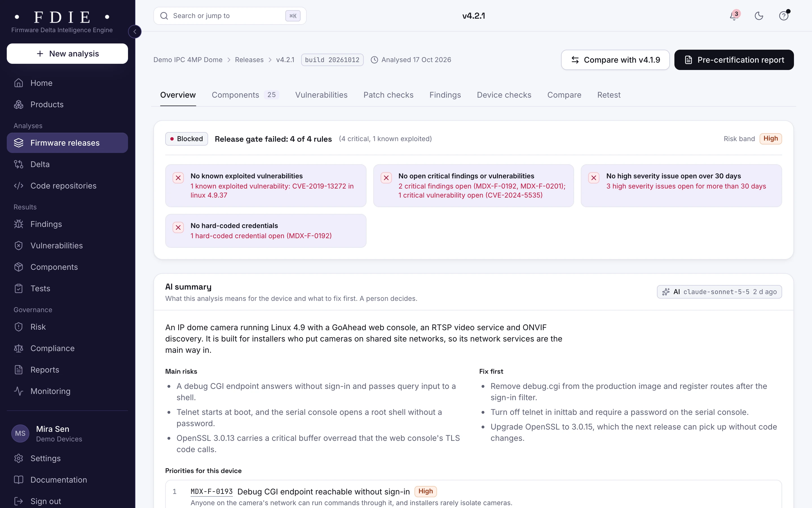Open the help question mark icon
The height and width of the screenshot is (508, 812).
pos(784,16)
